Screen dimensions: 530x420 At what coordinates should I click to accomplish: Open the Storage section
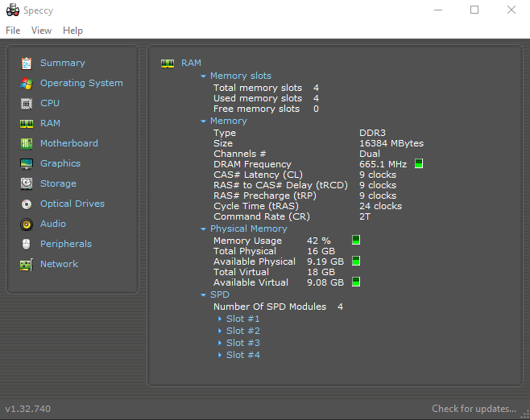point(58,183)
